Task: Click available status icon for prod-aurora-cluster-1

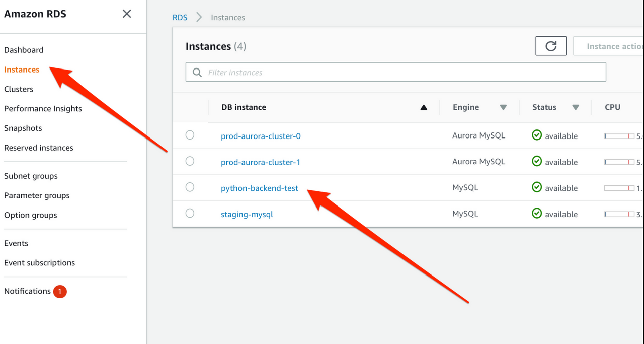Action: point(537,161)
